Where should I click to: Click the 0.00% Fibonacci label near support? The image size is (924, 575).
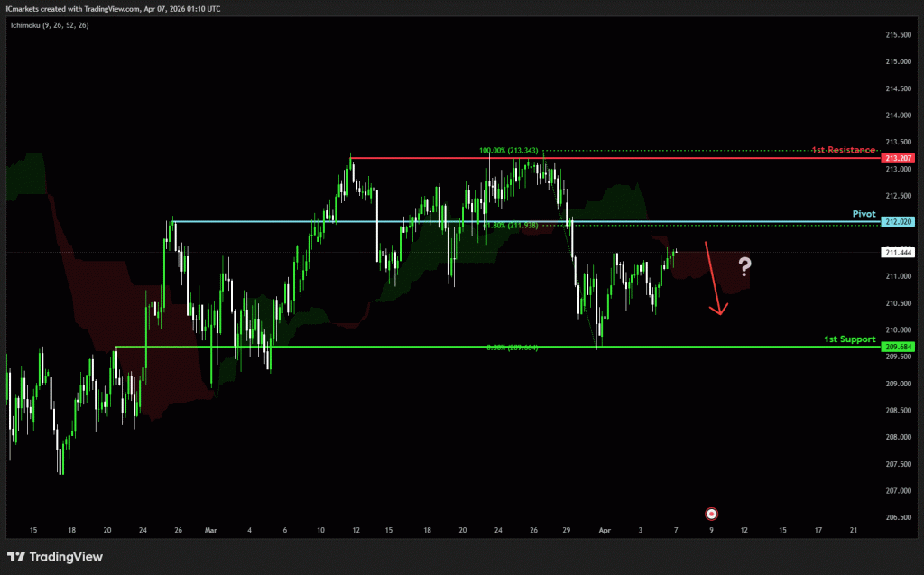[512, 348]
